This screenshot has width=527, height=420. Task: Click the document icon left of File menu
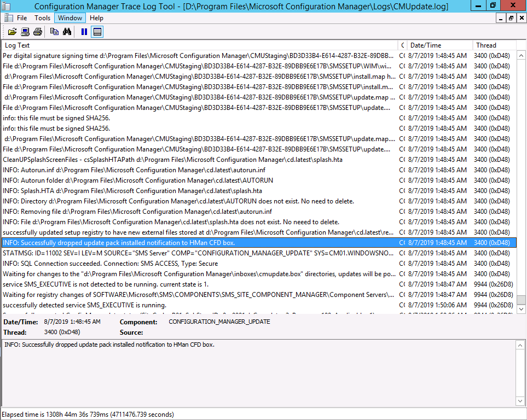pos(9,18)
